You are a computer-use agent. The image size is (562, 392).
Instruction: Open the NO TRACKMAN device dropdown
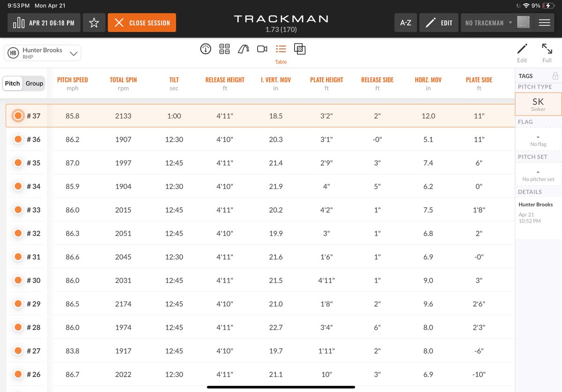pos(488,23)
